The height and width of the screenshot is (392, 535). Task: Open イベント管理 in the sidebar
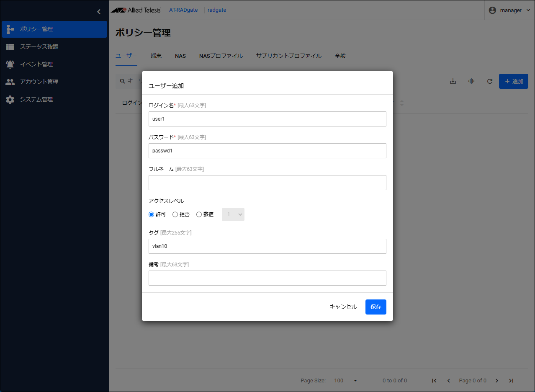pyautogui.click(x=54, y=64)
